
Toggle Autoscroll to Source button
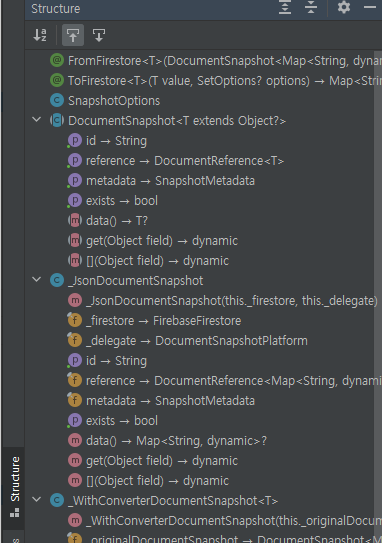tap(73, 35)
